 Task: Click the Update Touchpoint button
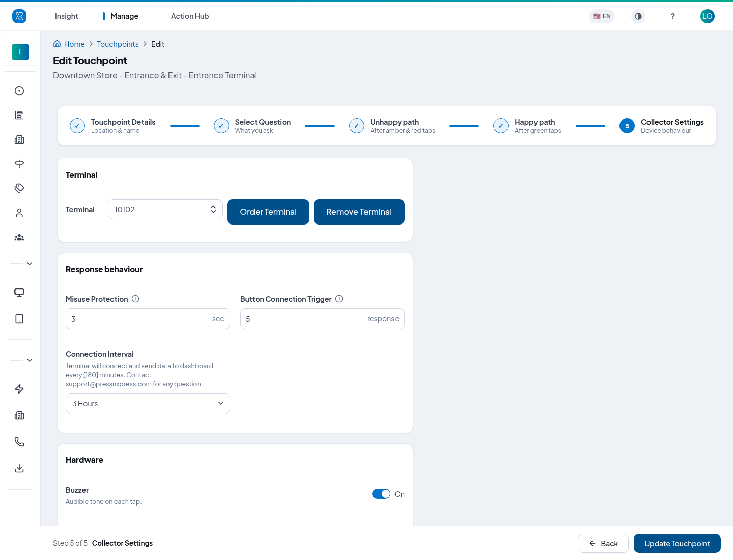tap(677, 543)
